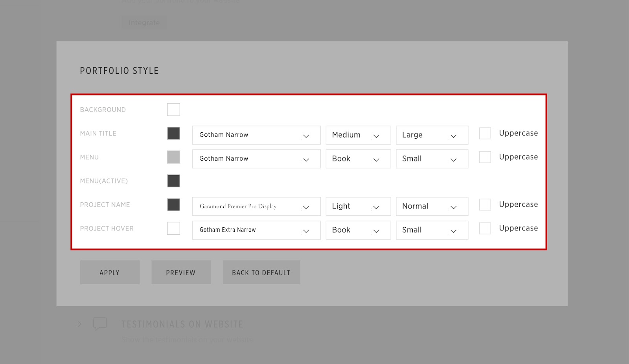Click the dimmed Integrate button

pos(144,23)
